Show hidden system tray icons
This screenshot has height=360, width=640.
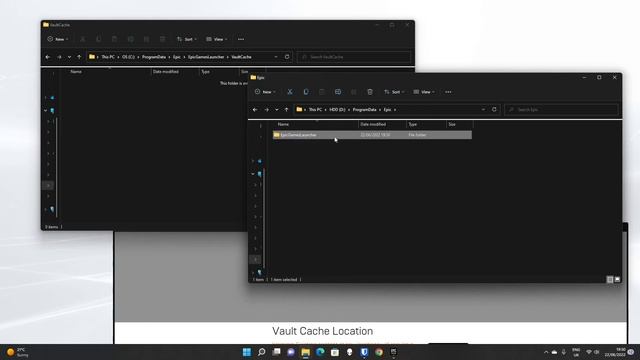point(546,352)
